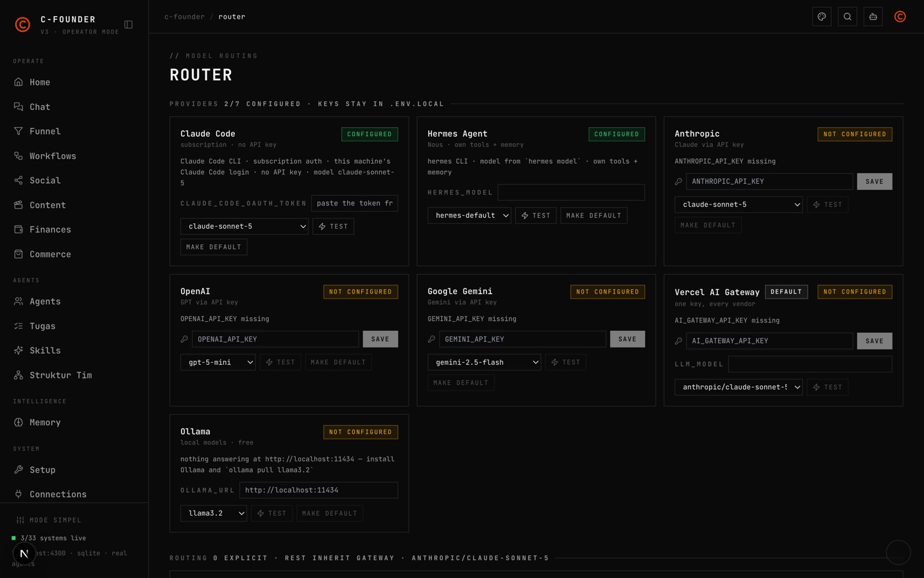Save the OpenAI API key
This screenshot has height=578, width=924.
click(380, 339)
